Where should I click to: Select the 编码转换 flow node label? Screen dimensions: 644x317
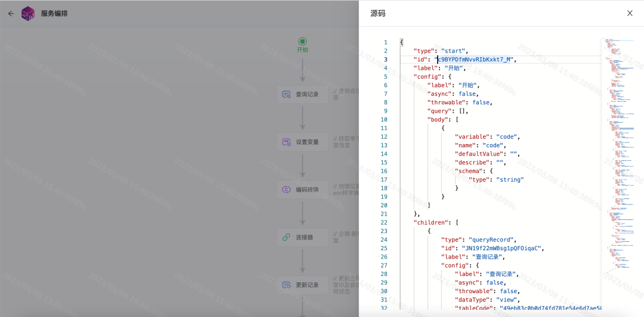click(x=307, y=189)
